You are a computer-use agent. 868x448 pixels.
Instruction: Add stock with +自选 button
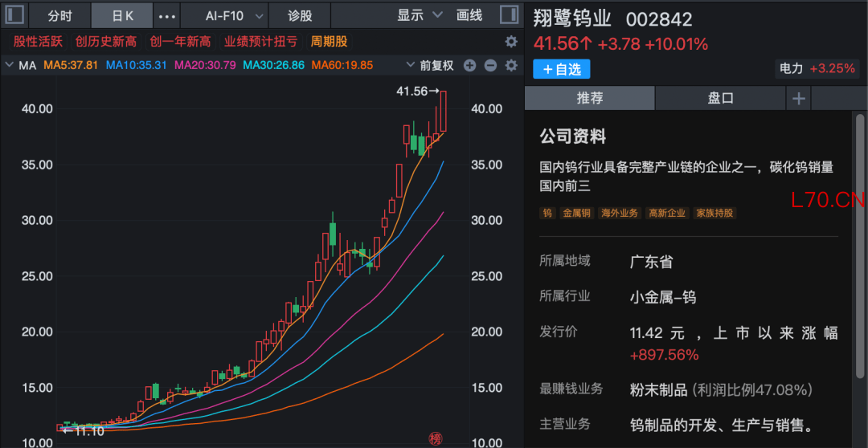click(561, 70)
